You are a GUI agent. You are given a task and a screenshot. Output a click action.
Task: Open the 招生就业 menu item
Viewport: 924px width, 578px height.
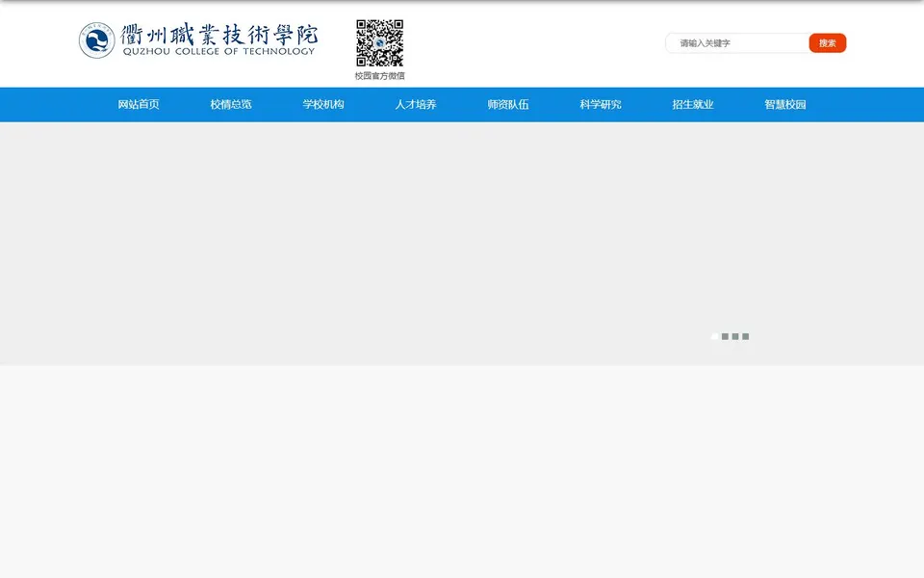coord(693,104)
